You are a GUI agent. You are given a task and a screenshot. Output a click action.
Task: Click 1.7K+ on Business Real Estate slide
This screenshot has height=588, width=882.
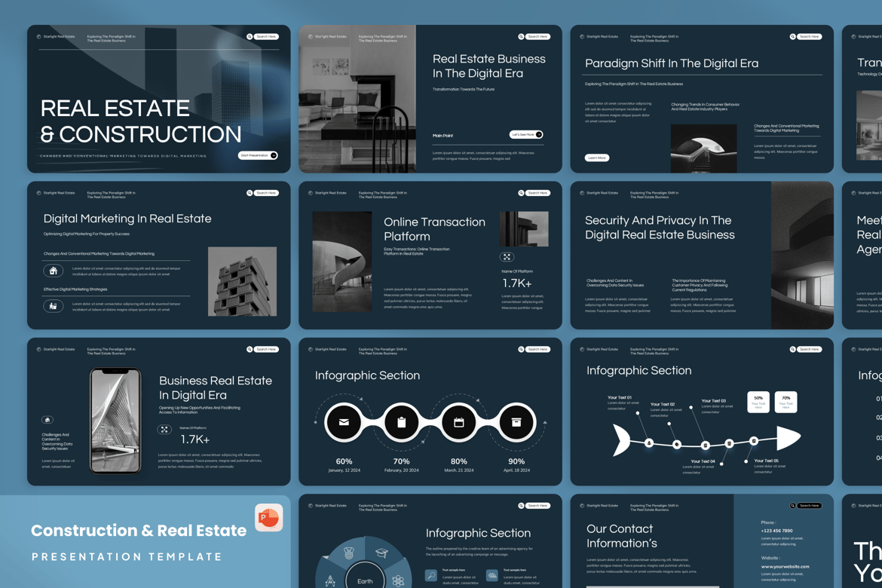point(195,439)
